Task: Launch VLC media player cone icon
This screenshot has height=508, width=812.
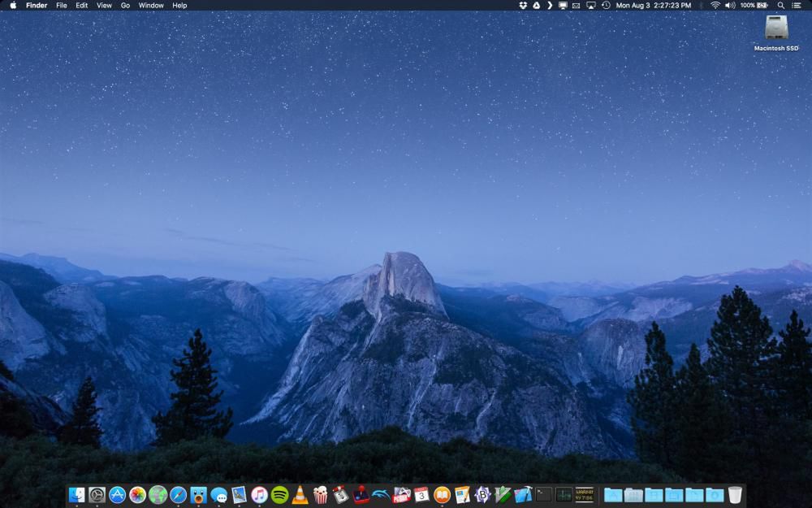Action: (300, 494)
